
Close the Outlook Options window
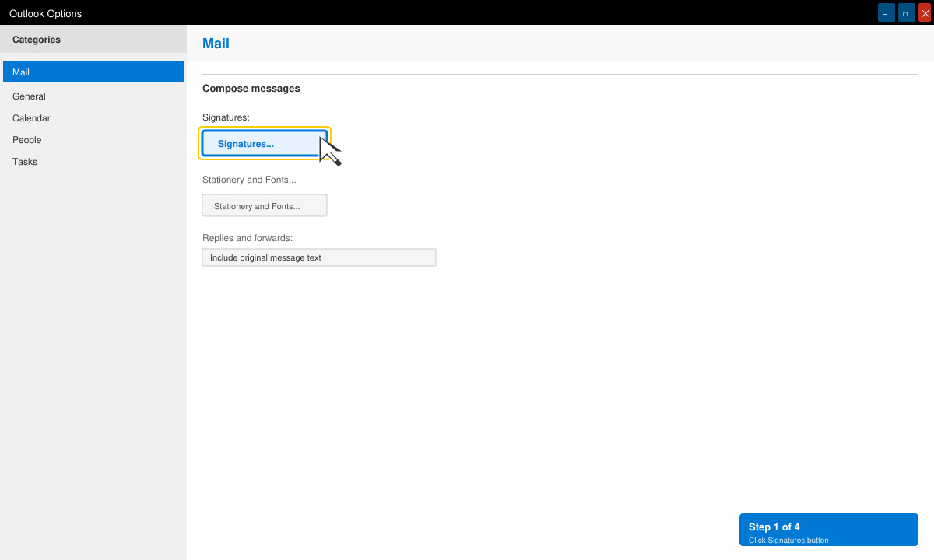(x=925, y=13)
